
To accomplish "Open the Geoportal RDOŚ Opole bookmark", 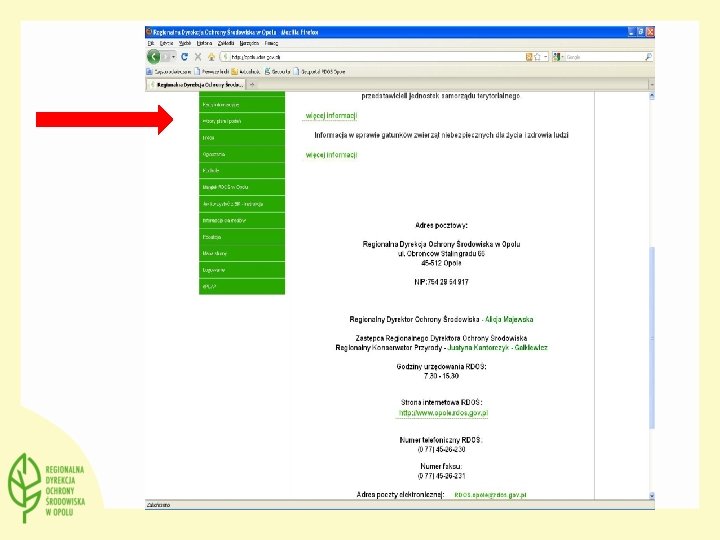I will (320, 72).
